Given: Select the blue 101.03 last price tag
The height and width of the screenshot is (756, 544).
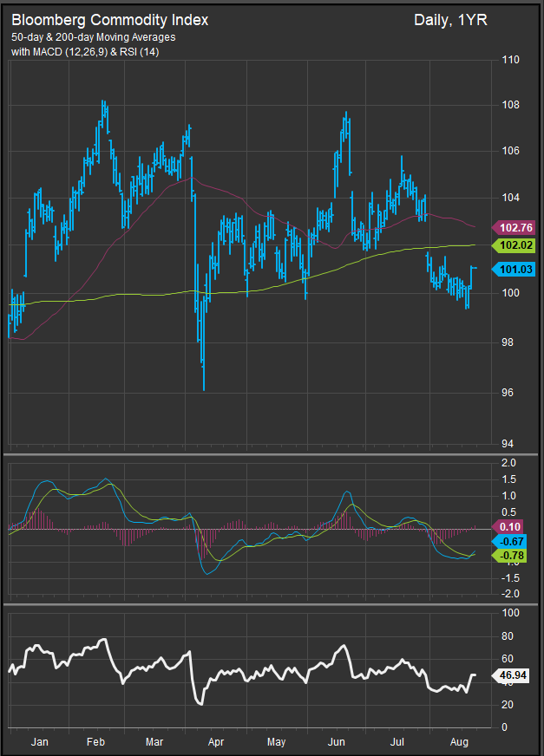Looking at the screenshot, I should [516, 270].
